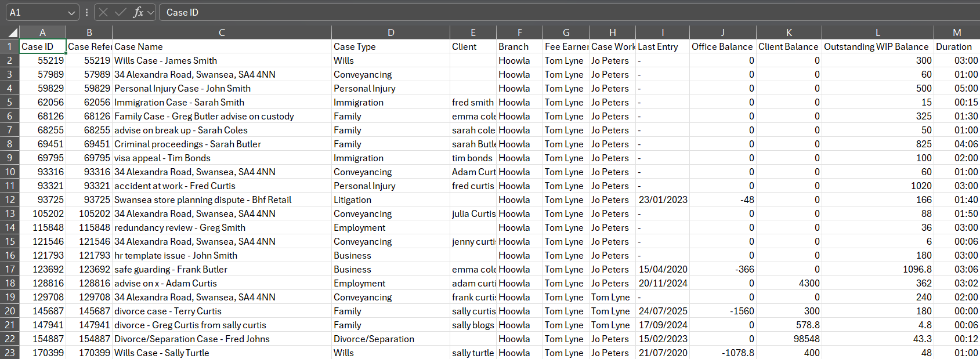Click the Duration header cell
980x359 pixels.
957,46
